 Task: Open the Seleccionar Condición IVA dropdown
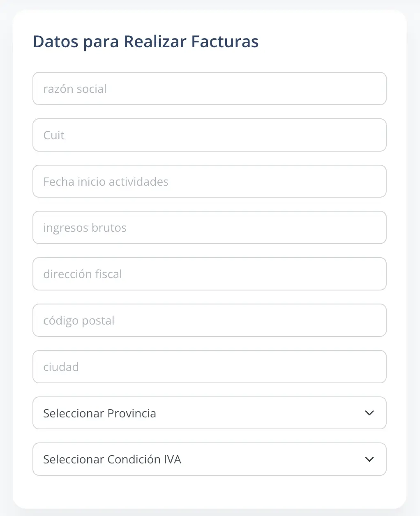coord(210,459)
